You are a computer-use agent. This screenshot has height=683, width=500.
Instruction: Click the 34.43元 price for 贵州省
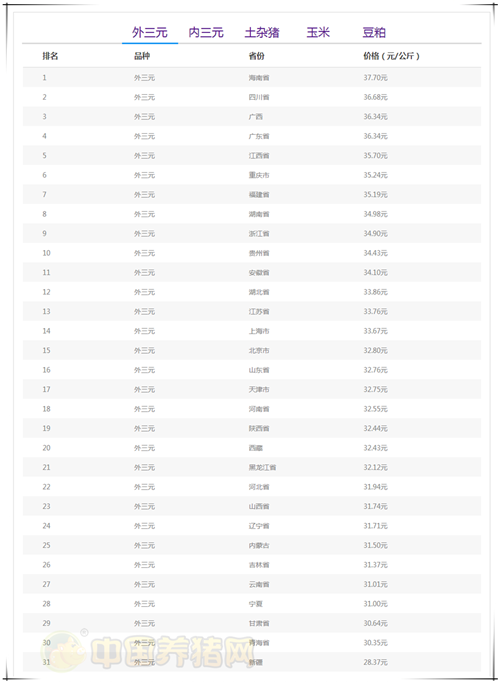pos(375,253)
